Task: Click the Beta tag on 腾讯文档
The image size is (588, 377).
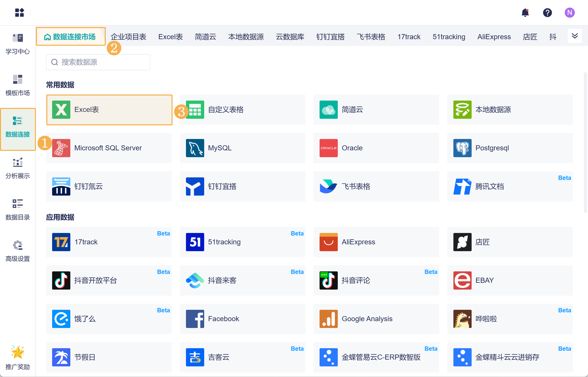Action: click(564, 178)
